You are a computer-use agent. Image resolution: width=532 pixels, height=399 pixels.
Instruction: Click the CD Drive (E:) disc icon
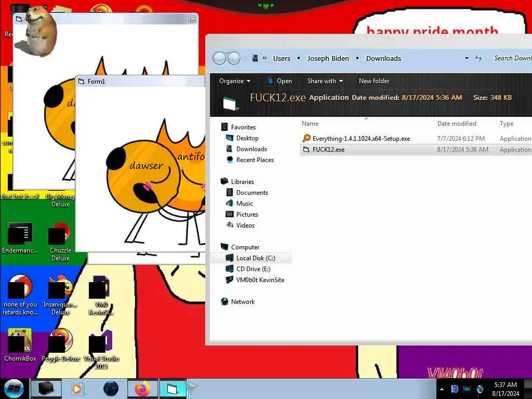[x=230, y=269]
